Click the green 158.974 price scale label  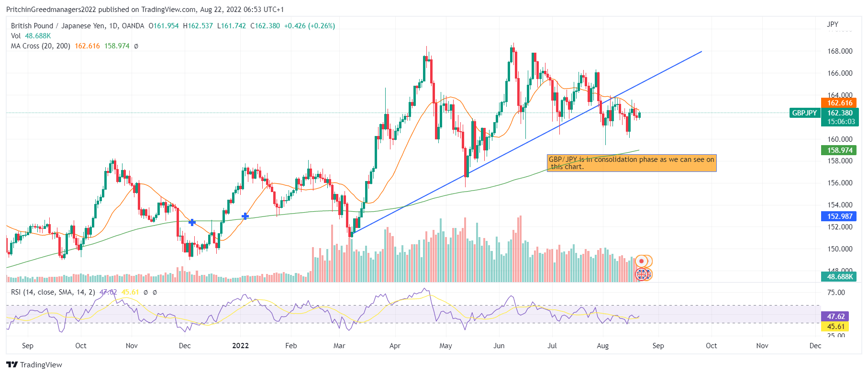pos(840,150)
